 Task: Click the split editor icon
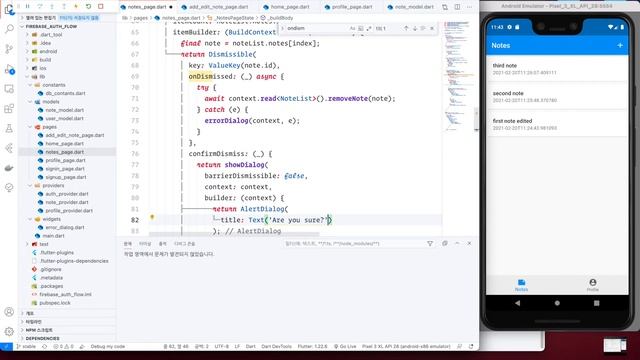(457, 7)
